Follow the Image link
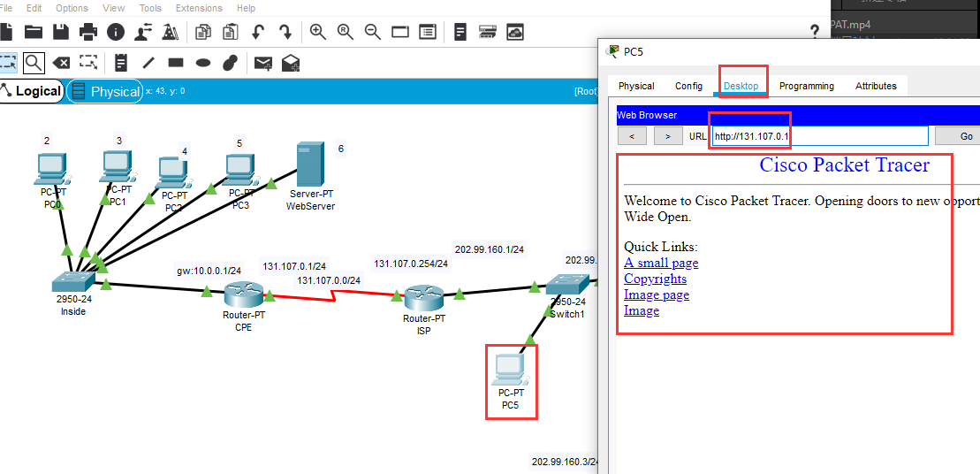 tap(642, 310)
